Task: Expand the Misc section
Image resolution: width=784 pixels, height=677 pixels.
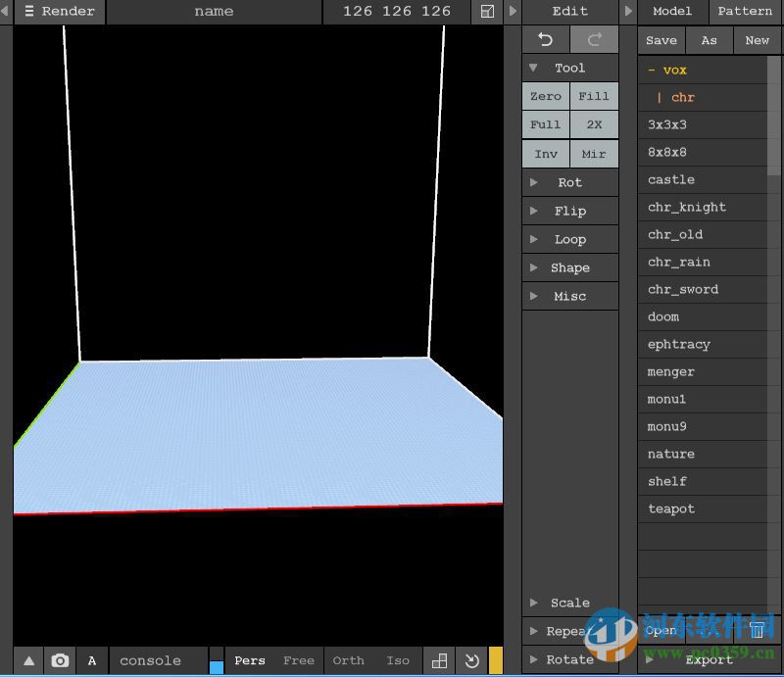Action: (569, 296)
